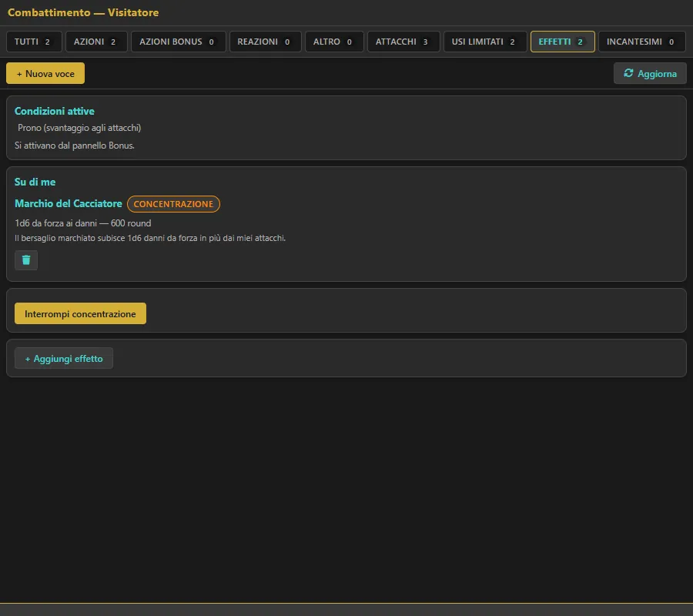Viewport: 693px width, 616px height.
Task: Click the Concentrazione badge
Action: pos(174,204)
